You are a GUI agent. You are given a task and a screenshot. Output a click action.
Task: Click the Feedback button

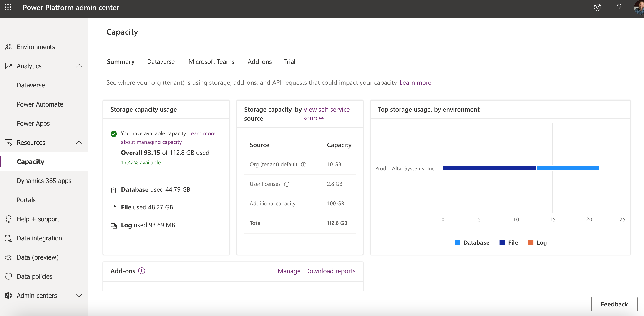point(614,304)
